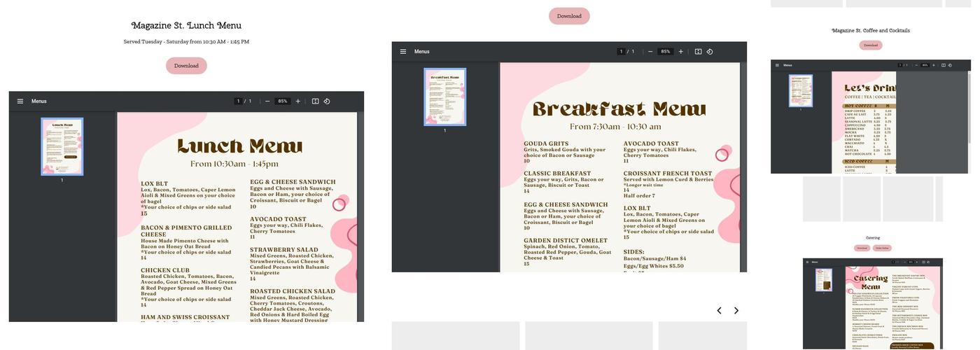The width and height of the screenshot is (980, 350).
Task: Click the 'Magazine St. Lunch Menu' heading
Action: [x=186, y=25]
